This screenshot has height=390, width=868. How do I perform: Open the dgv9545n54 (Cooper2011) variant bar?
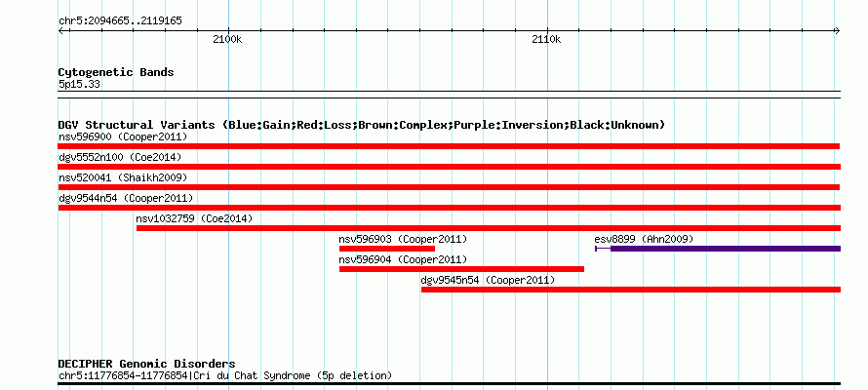click(x=631, y=290)
